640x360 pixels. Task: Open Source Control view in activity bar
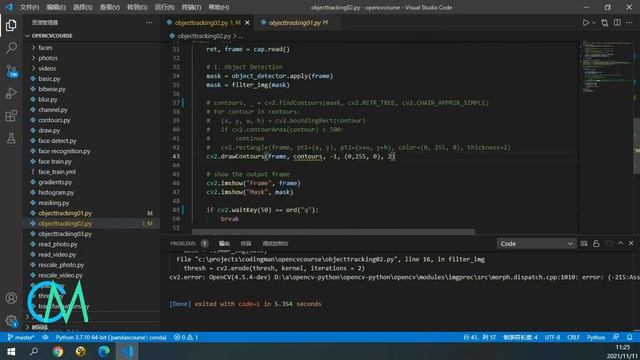(11, 71)
